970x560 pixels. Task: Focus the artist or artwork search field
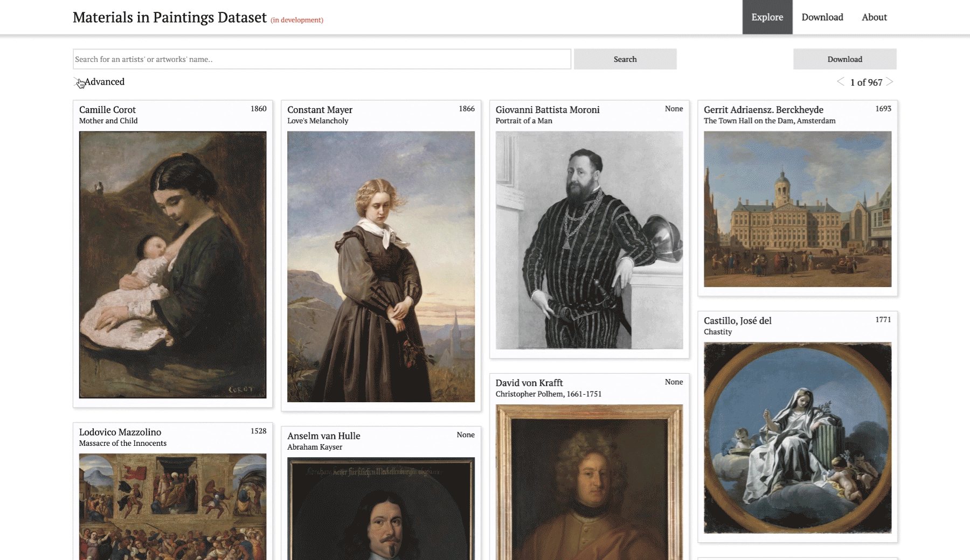322,59
